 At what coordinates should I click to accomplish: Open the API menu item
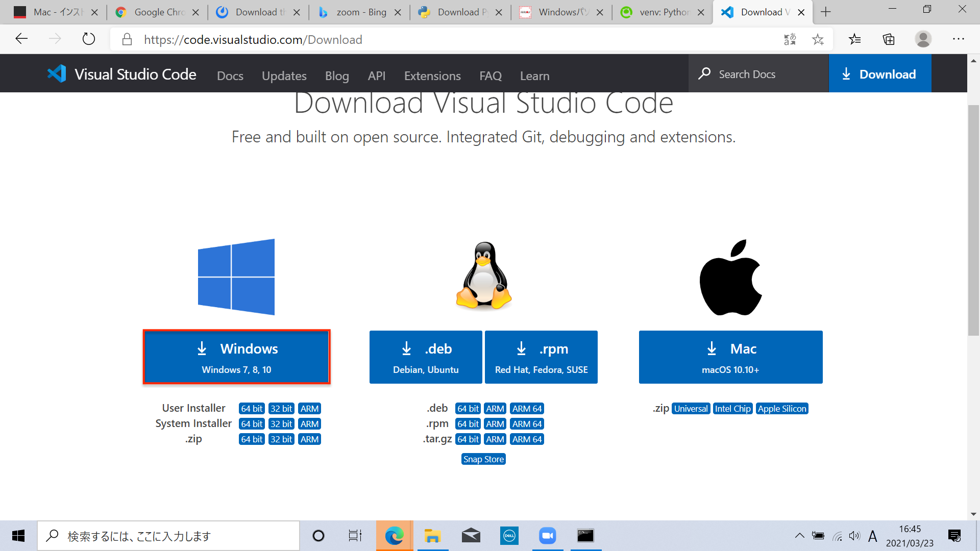click(377, 76)
